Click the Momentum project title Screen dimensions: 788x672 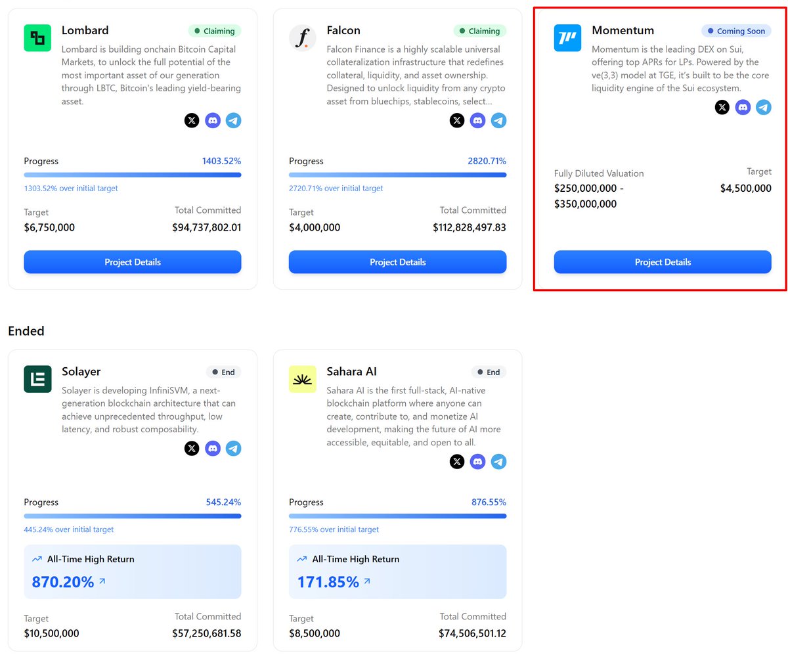pyautogui.click(x=623, y=30)
